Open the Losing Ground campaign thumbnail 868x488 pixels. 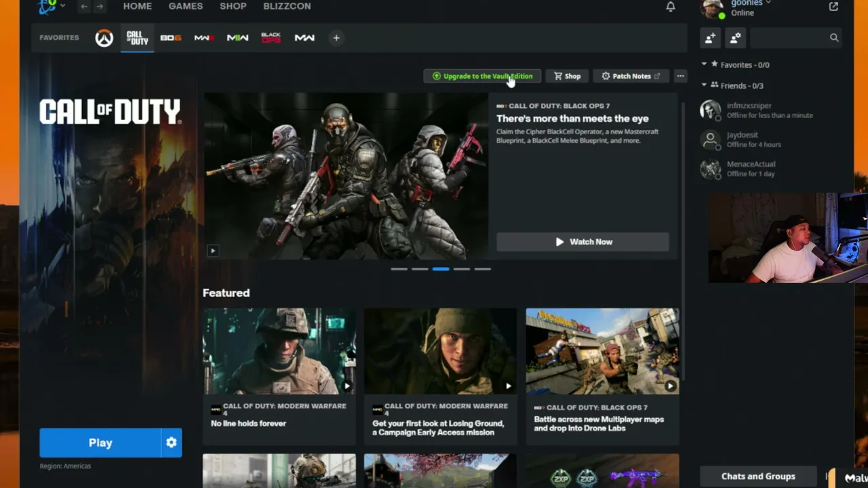coord(441,351)
